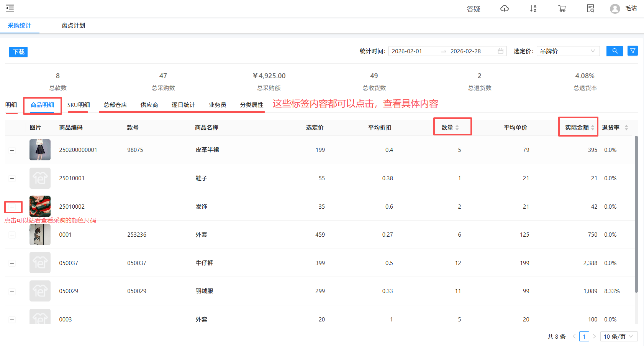Open the 选定价 dropdown showing 吊牌价
644x346 pixels.
tap(568, 51)
